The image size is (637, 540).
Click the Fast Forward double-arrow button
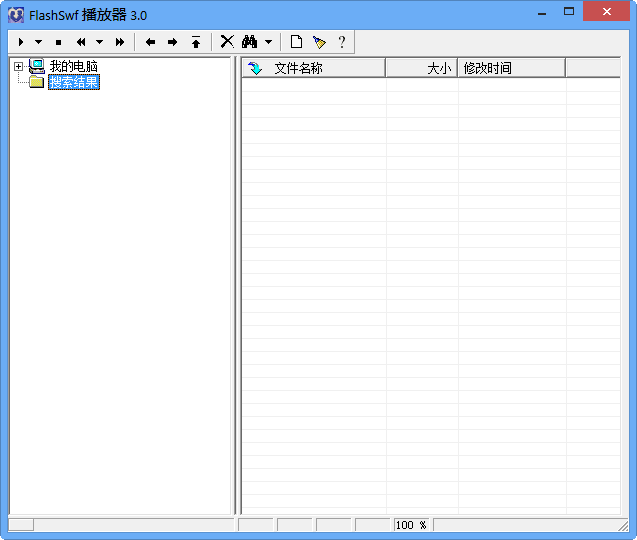tap(119, 42)
